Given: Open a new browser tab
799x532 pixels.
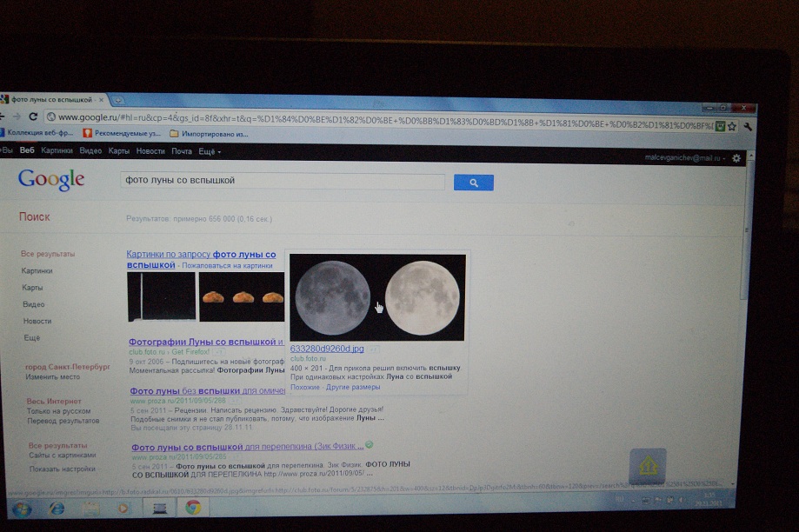Looking at the screenshot, I should [x=117, y=100].
